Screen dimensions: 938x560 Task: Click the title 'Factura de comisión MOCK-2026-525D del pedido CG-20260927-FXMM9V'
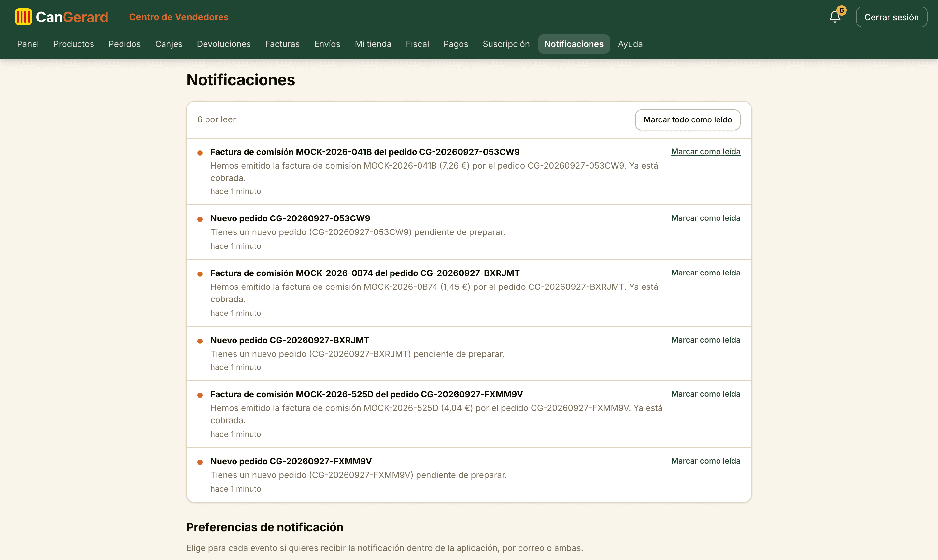point(366,394)
